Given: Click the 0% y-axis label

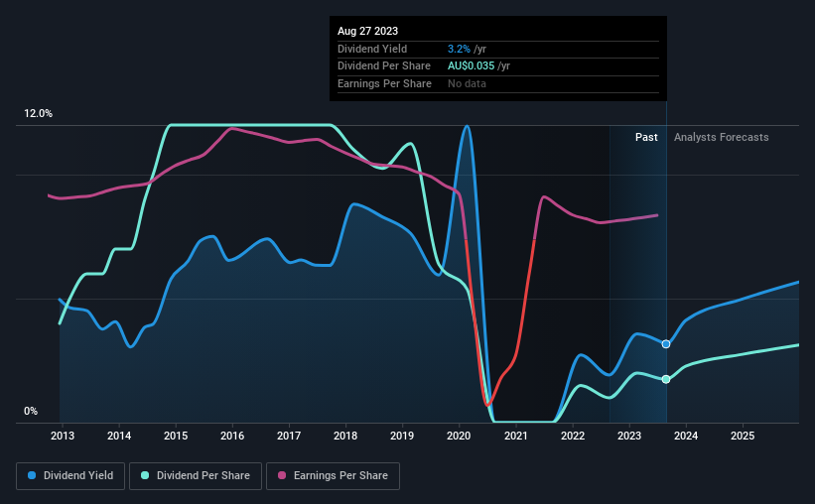Looking at the screenshot, I should coord(31,411).
